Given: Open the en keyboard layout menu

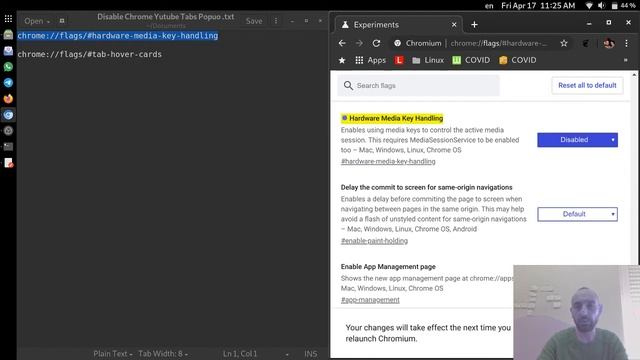Looking at the screenshot, I should (489, 6).
